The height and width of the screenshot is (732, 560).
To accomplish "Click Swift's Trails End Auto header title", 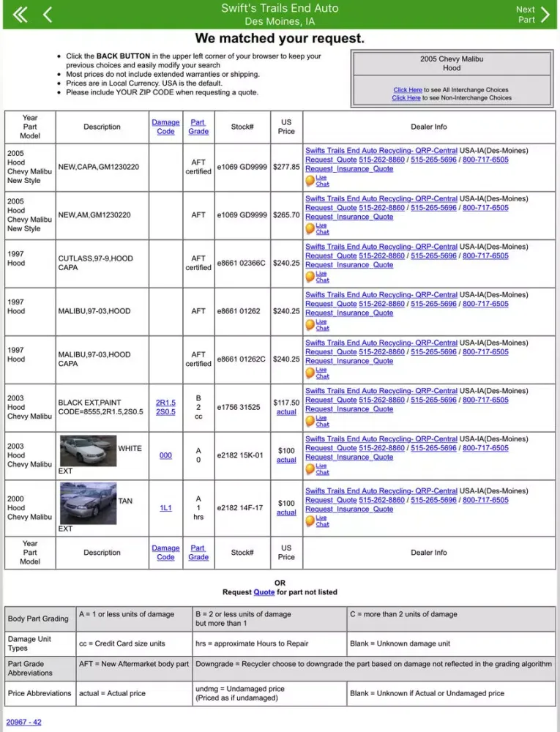I will tap(280, 8).
